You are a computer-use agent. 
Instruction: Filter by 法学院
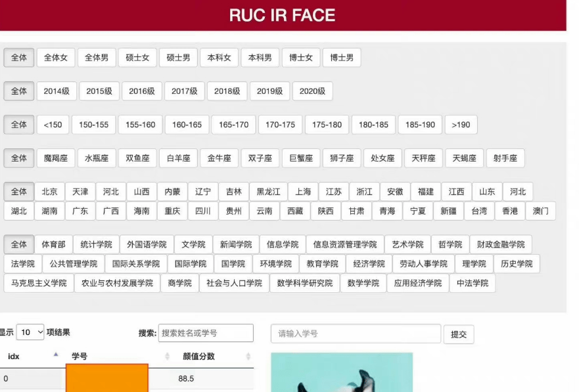point(23,264)
